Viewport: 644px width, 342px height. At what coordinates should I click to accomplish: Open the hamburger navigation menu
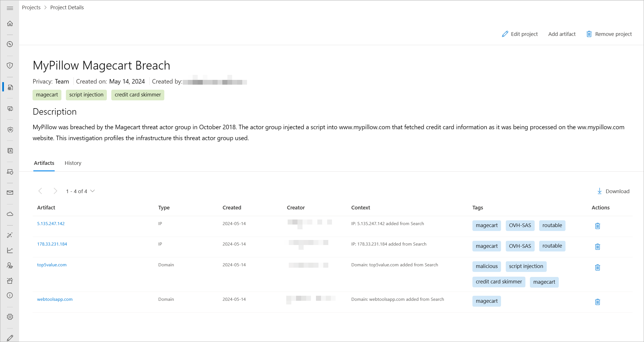(10, 8)
